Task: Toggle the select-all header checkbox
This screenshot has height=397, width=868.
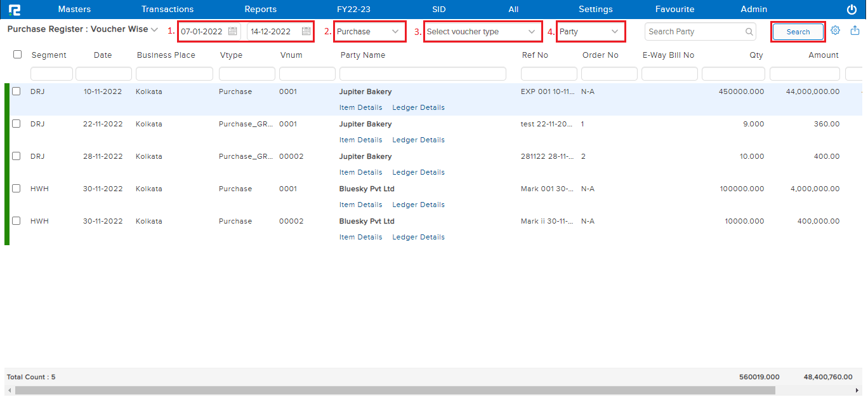Action: (18, 55)
